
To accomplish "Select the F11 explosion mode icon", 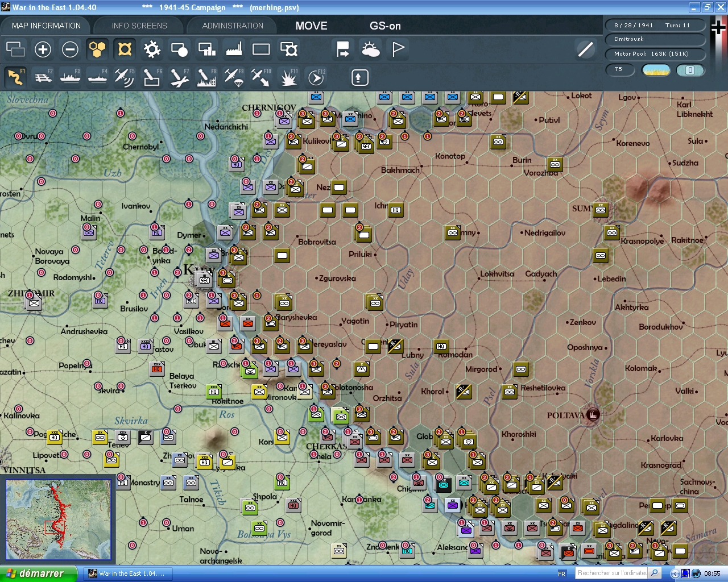I will coord(288,77).
